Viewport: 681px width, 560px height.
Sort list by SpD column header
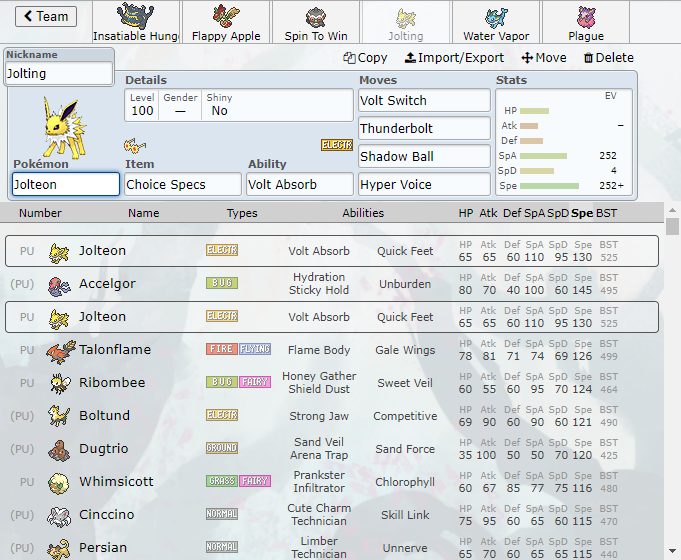pos(558,213)
